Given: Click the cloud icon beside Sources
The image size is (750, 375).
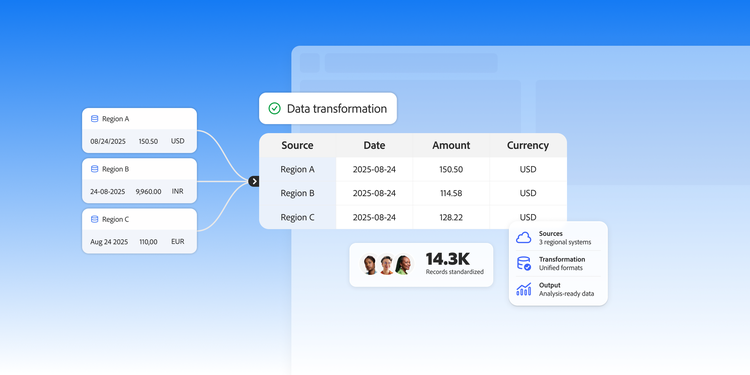Looking at the screenshot, I should (524, 237).
